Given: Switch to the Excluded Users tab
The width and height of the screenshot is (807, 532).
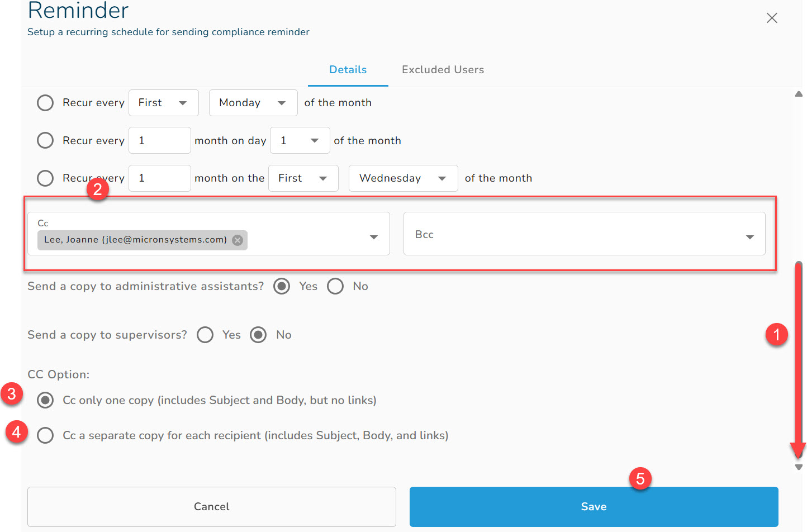Looking at the screenshot, I should click(443, 70).
